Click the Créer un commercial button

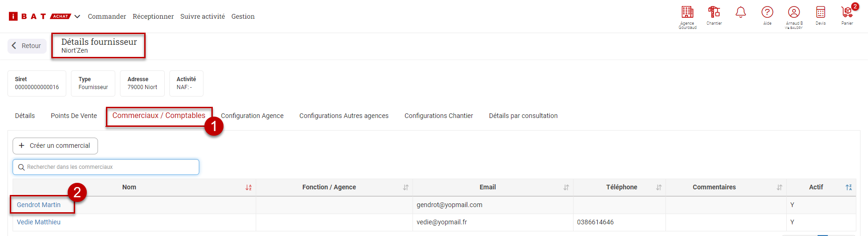(55, 146)
